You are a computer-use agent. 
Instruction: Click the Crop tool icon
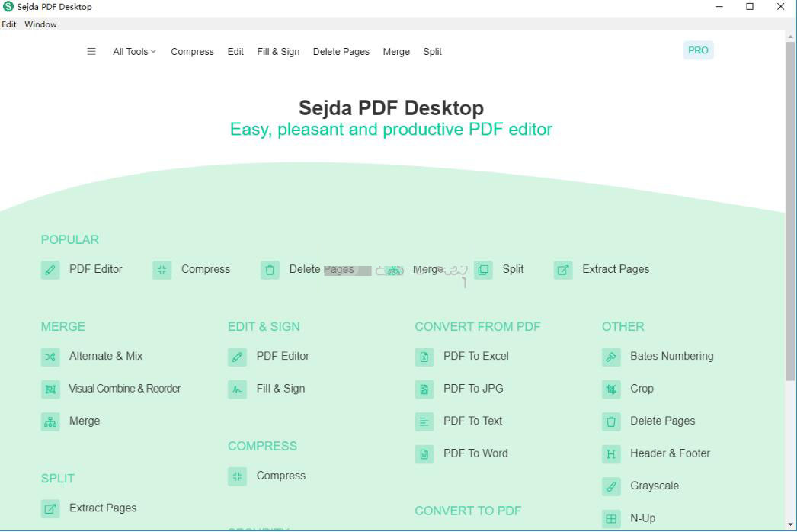[x=612, y=389]
